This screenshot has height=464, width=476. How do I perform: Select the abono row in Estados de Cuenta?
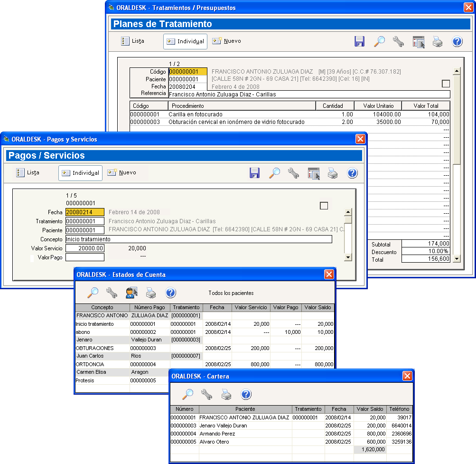(x=205, y=332)
